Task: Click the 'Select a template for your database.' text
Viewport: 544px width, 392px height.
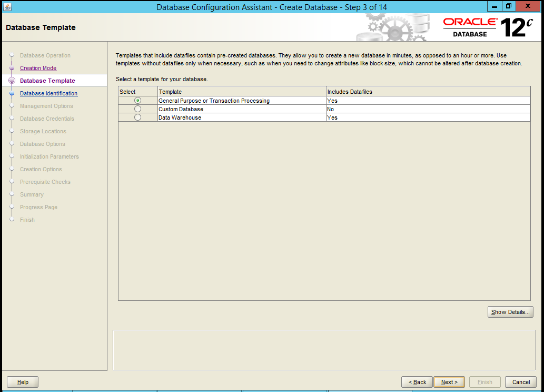Action: 162,79
